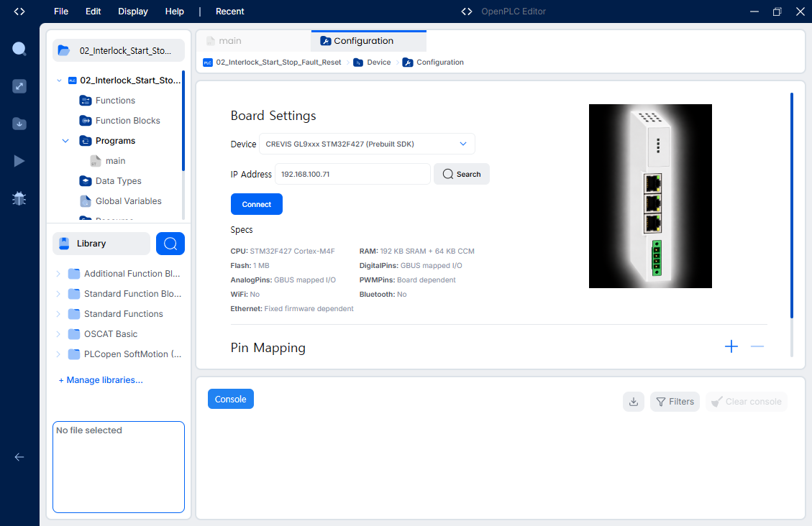
Task: Add a pin mapping with plus icon
Action: pos(731,346)
